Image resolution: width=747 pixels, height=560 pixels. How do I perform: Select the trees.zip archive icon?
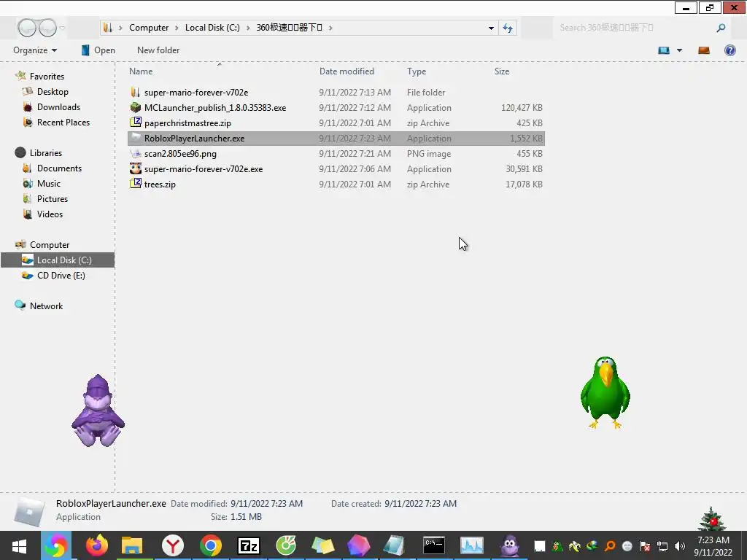point(135,184)
